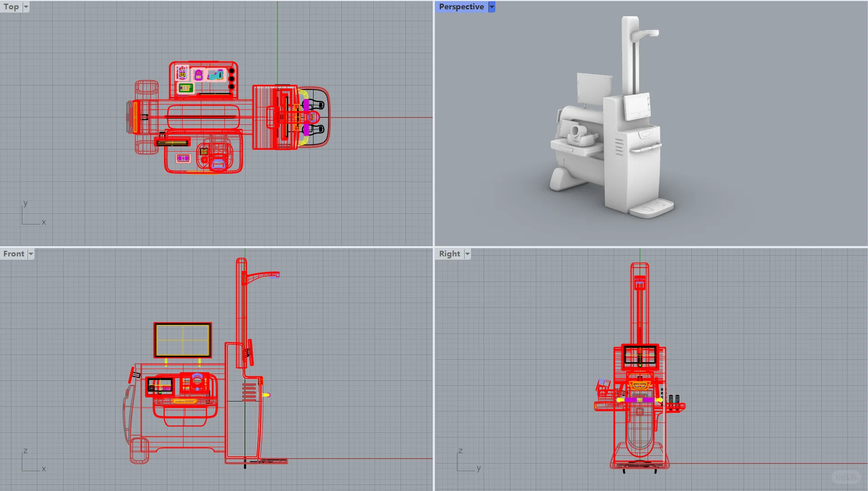Activate the Right viewport title label

[x=449, y=254]
